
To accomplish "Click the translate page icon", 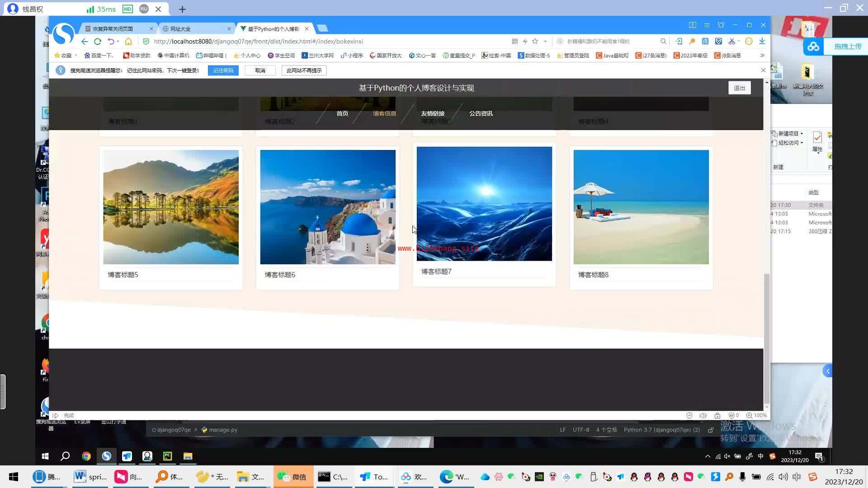I will coord(705,41).
